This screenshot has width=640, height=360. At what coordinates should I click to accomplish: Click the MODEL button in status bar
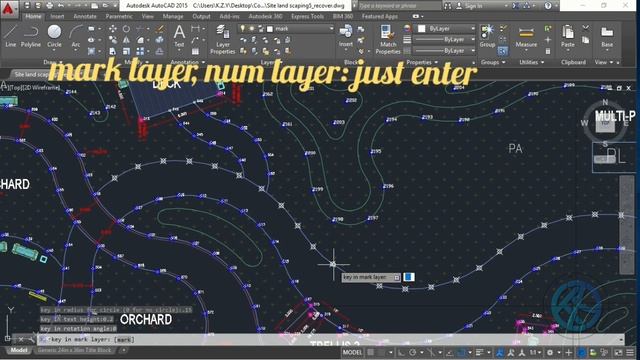coord(352,352)
